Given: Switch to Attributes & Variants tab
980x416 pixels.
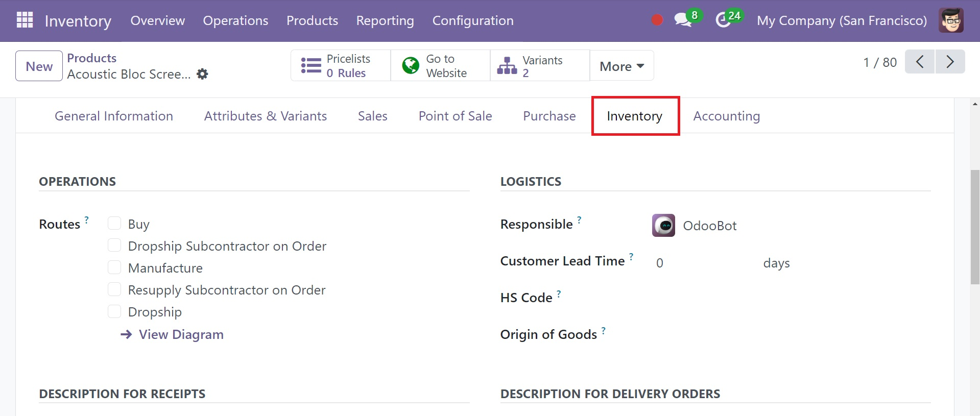Looking at the screenshot, I should (x=266, y=116).
